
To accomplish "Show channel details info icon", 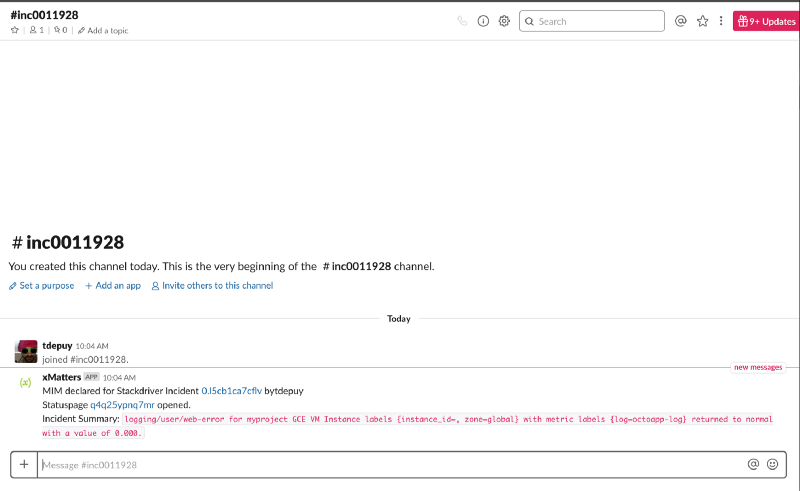I will point(483,21).
